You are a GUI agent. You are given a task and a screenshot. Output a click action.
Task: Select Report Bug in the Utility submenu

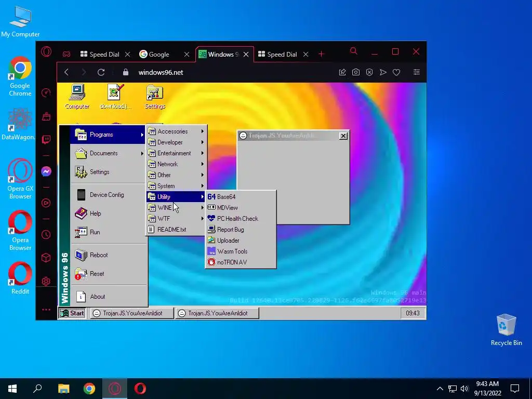pyautogui.click(x=241, y=229)
